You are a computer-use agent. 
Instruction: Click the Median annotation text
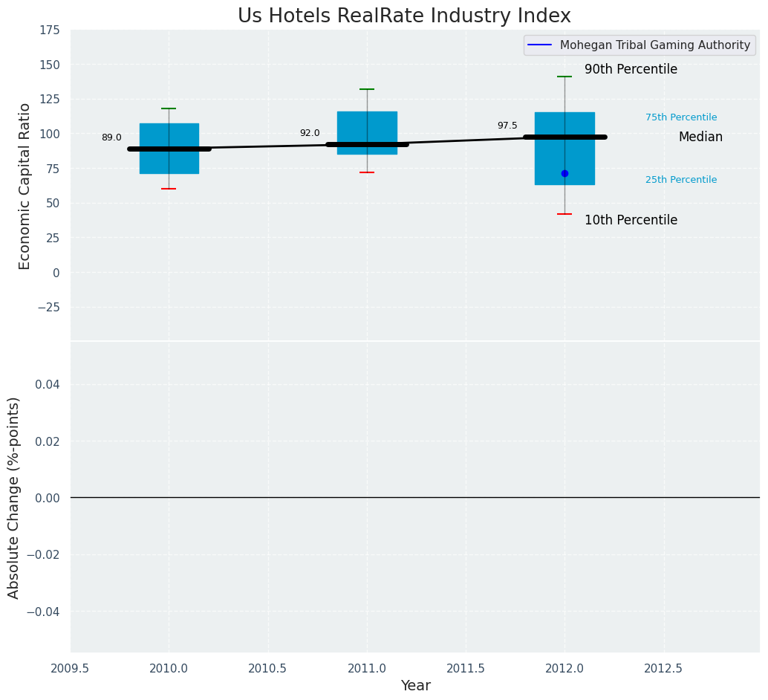701,137
